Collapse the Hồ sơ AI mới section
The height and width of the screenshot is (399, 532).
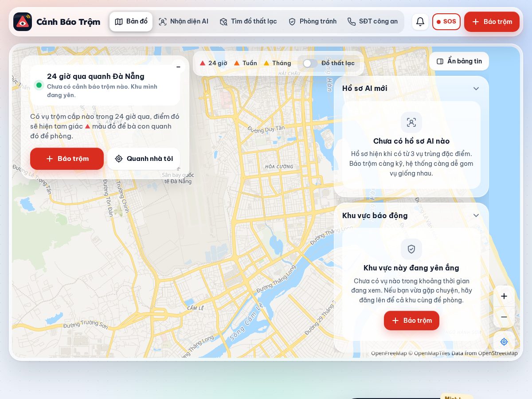(x=476, y=89)
